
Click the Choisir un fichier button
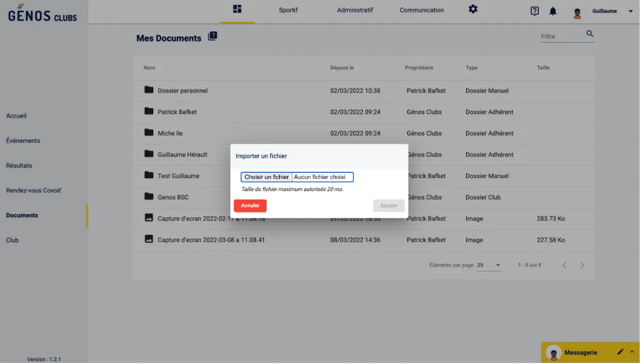266,177
